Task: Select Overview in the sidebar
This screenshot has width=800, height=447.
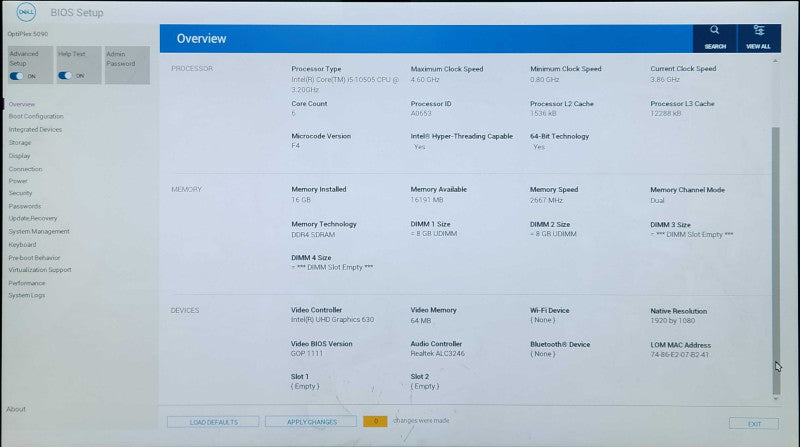Action: click(22, 104)
